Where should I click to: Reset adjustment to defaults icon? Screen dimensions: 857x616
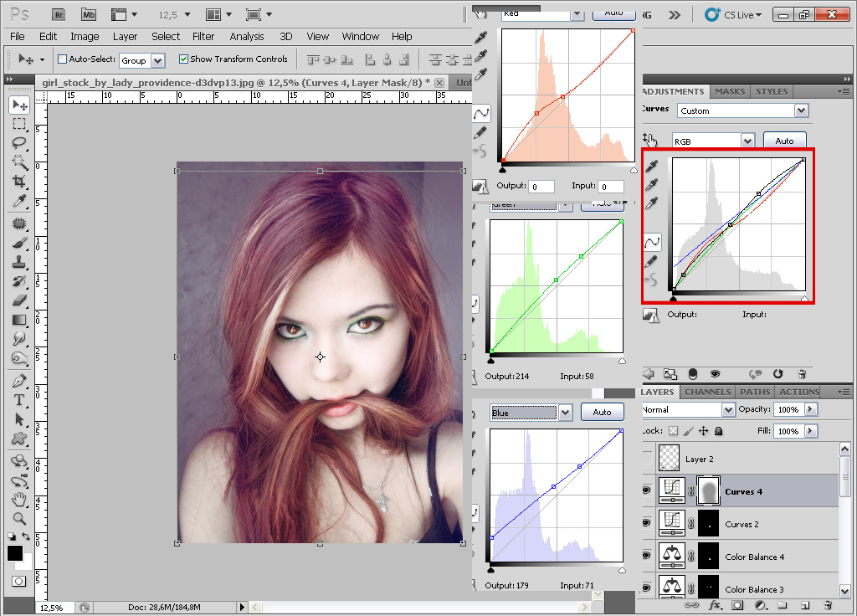[x=777, y=374]
